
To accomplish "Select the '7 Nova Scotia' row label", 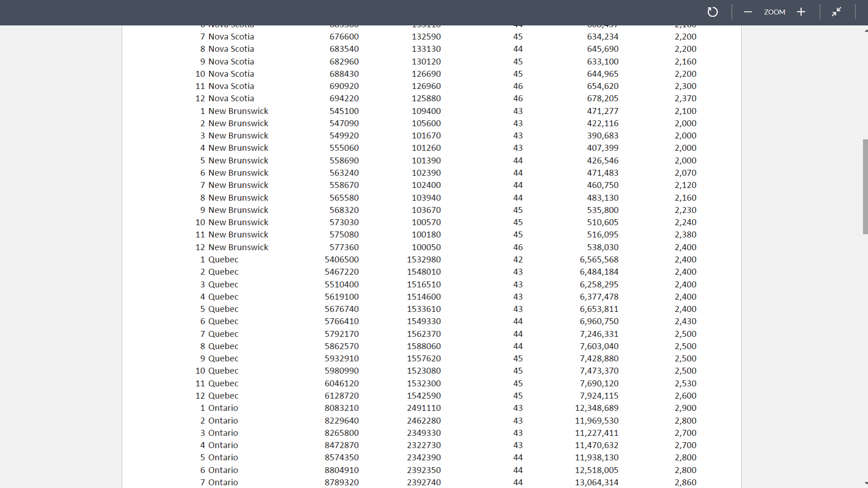I will pyautogui.click(x=227, y=37).
